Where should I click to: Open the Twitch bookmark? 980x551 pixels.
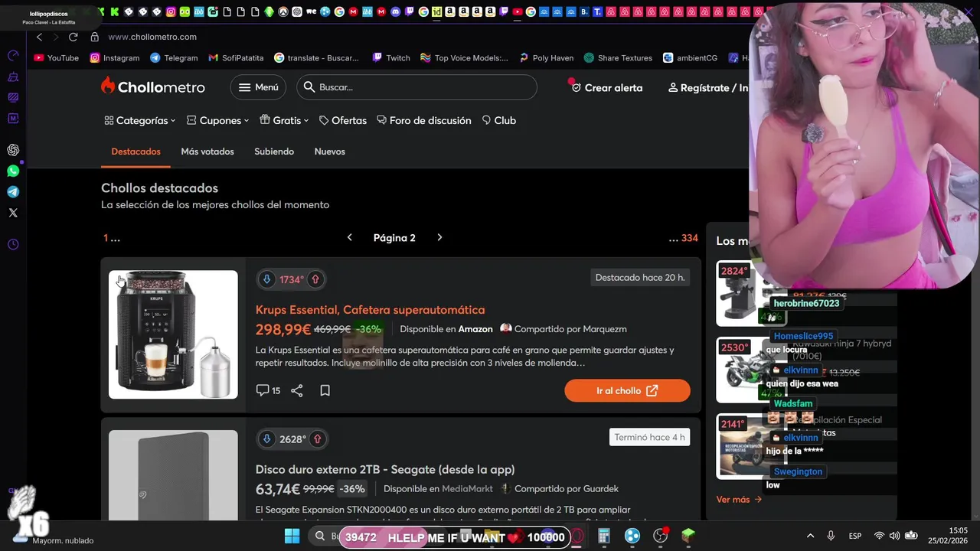[391, 57]
